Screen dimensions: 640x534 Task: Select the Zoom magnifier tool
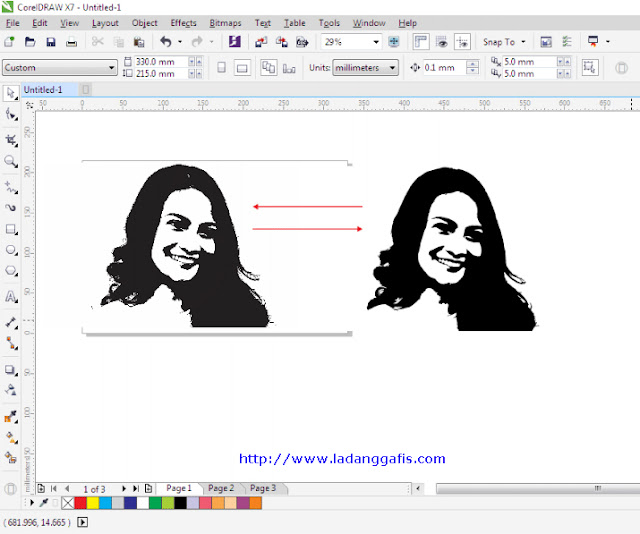click(11, 161)
